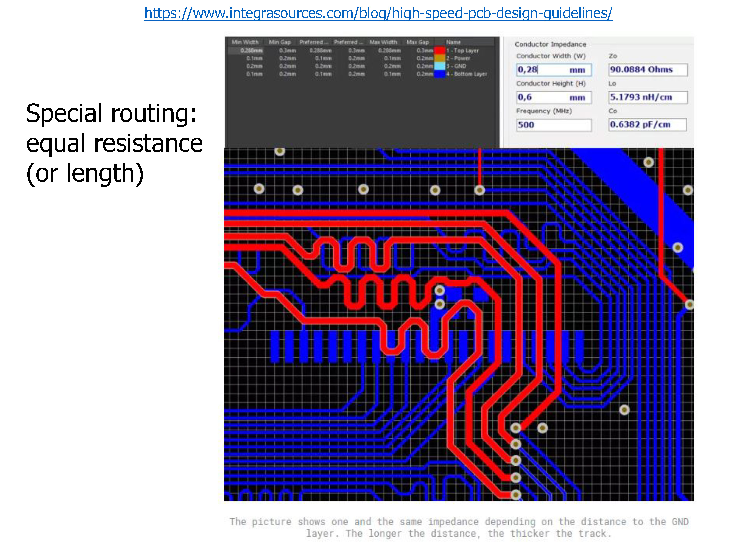The image size is (747, 560).
Task: Open the integrasources high-speed PCB guidelines link
Action: (x=378, y=13)
